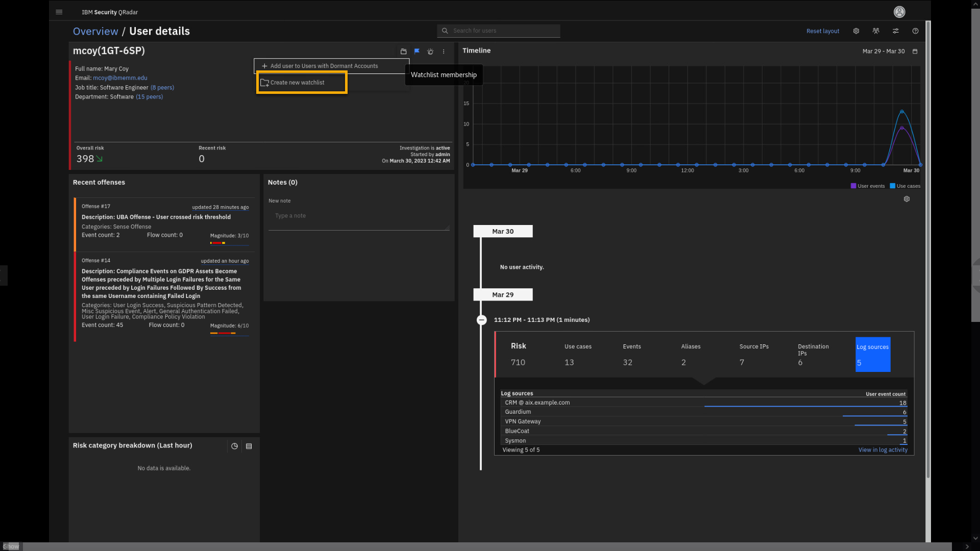The image size is (980, 551).
Task: Click the users group icon in the header
Action: [x=876, y=31]
